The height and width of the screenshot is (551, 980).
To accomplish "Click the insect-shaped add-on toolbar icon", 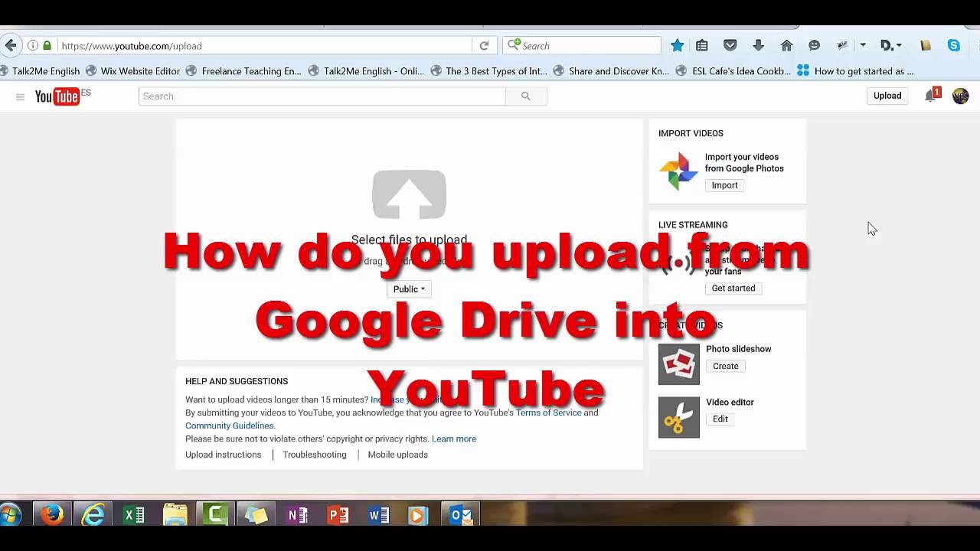I will pos(843,46).
